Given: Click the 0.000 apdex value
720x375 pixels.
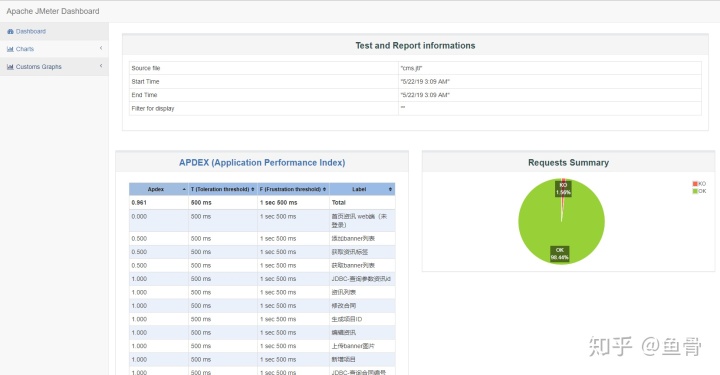Looking at the screenshot, I should click(x=139, y=217).
